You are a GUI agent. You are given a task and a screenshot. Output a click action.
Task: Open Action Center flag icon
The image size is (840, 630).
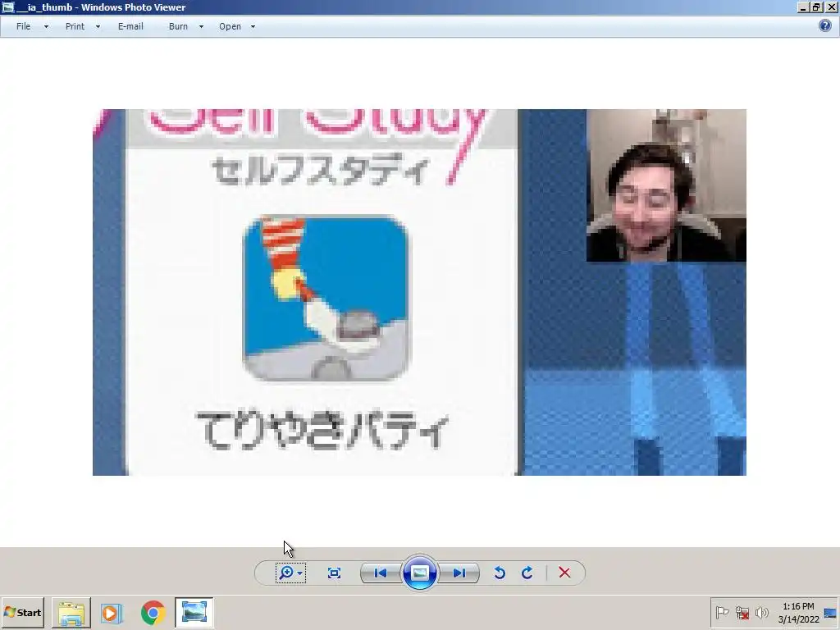pyautogui.click(x=722, y=612)
